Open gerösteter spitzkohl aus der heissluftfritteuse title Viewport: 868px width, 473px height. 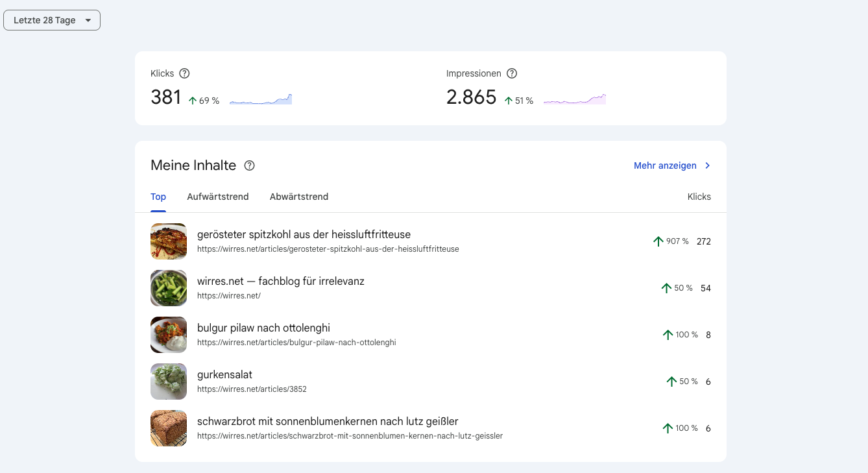[304, 234]
